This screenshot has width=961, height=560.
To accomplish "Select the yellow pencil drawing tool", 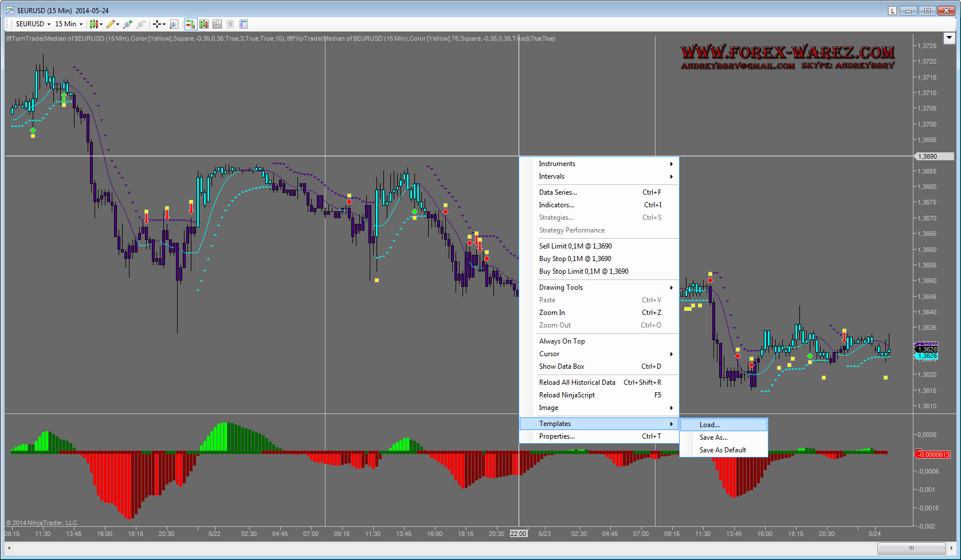I will [111, 24].
